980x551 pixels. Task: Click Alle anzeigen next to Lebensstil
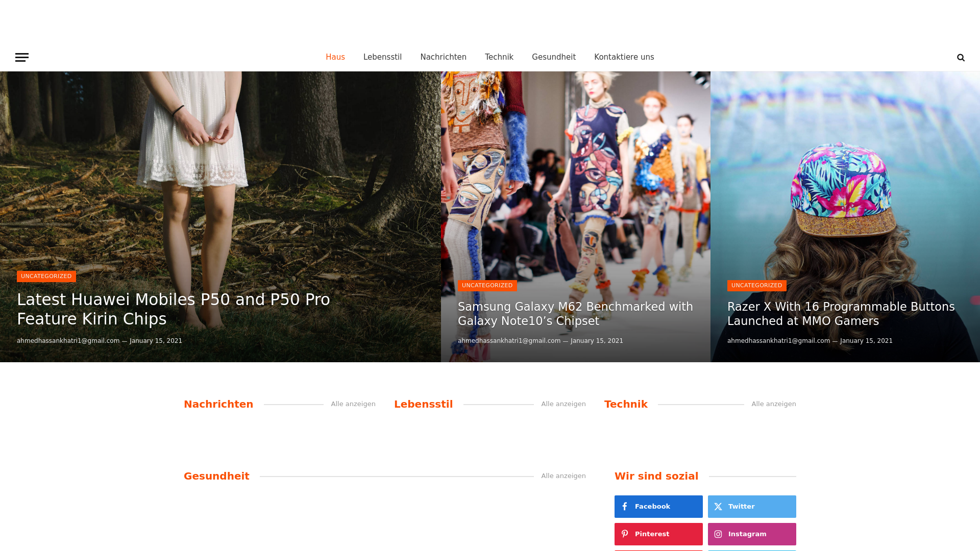[563, 404]
